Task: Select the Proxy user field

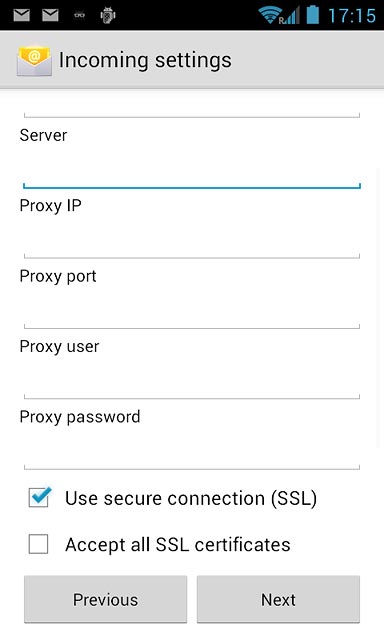Action: (192, 382)
